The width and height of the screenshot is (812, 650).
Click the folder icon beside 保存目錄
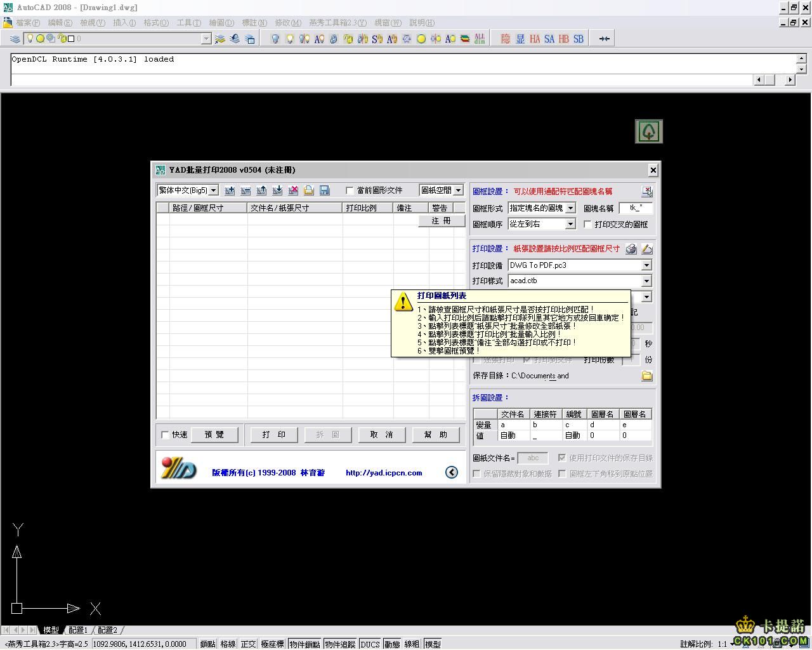[x=646, y=376]
